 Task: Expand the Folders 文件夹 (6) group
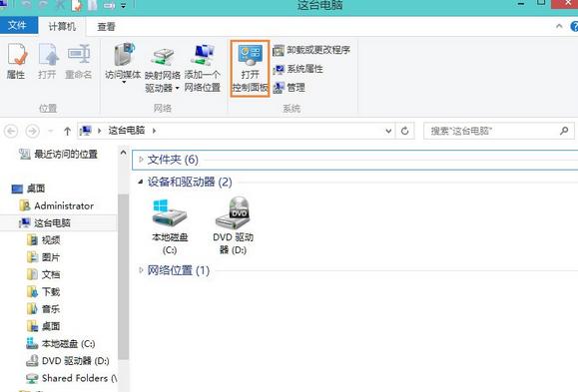coord(141,160)
